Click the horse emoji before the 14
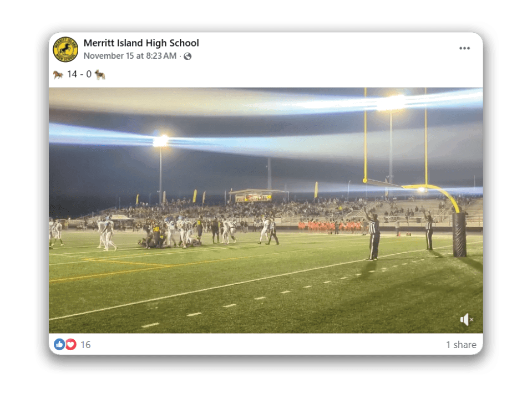The image size is (532, 394). point(58,74)
